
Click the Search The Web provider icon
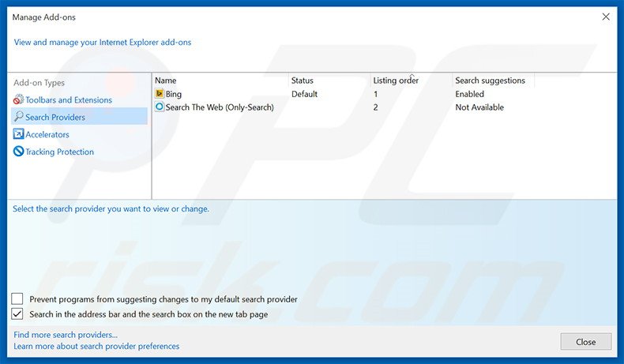pyautogui.click(x=160, y=107)
